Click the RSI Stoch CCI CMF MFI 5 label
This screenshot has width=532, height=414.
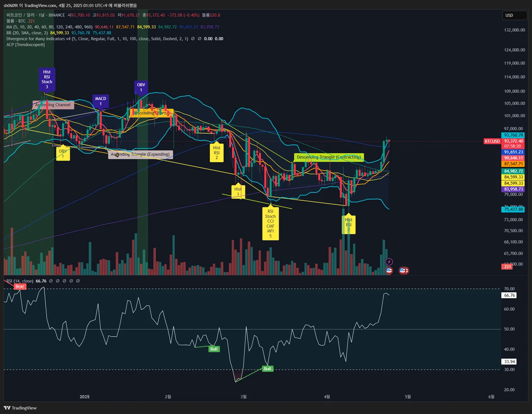(270, 224)
